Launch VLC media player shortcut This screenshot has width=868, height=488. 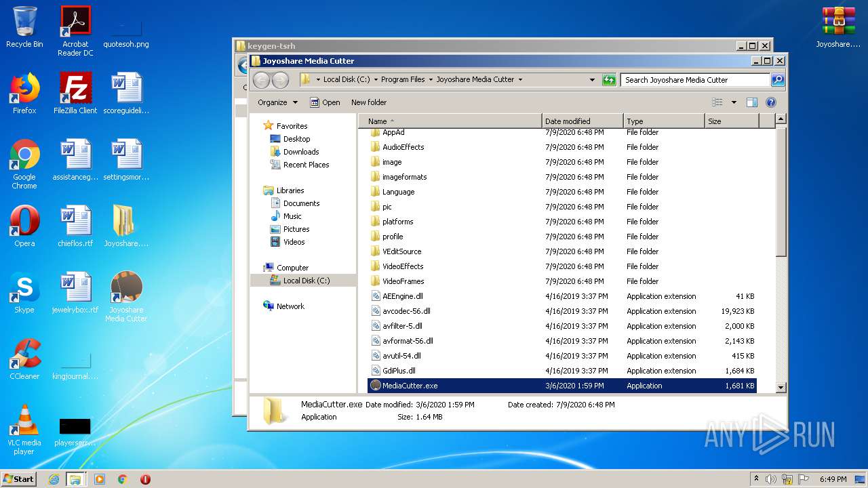point(24,430)
